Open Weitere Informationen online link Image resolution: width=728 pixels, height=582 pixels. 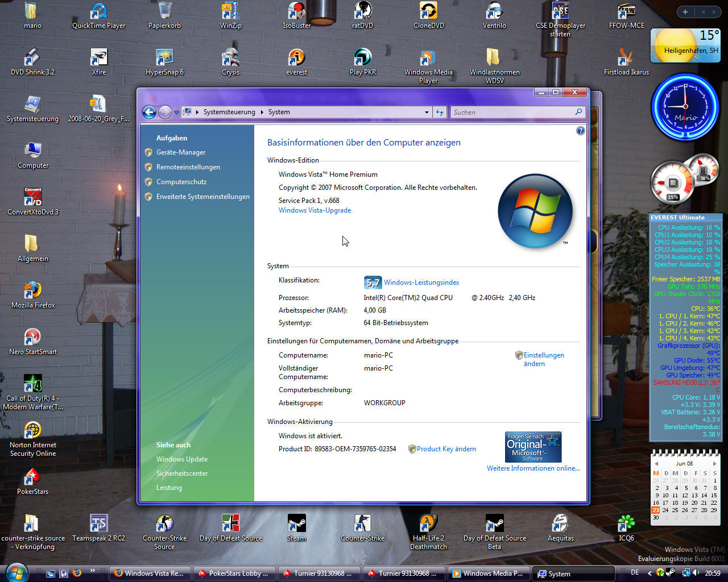[x=533, y=468]
